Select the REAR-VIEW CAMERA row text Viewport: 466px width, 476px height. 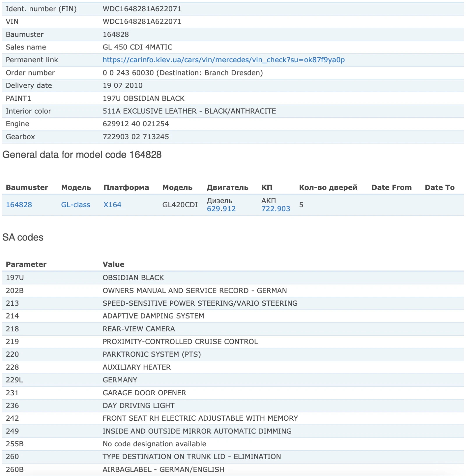point(139,329)
